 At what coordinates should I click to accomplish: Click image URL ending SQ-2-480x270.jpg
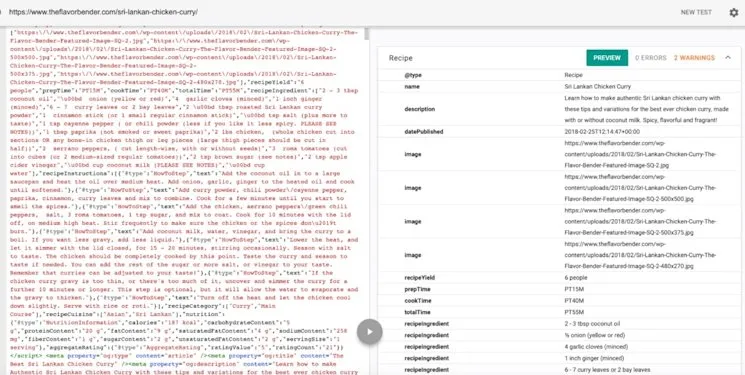click(x=640, y=255)
